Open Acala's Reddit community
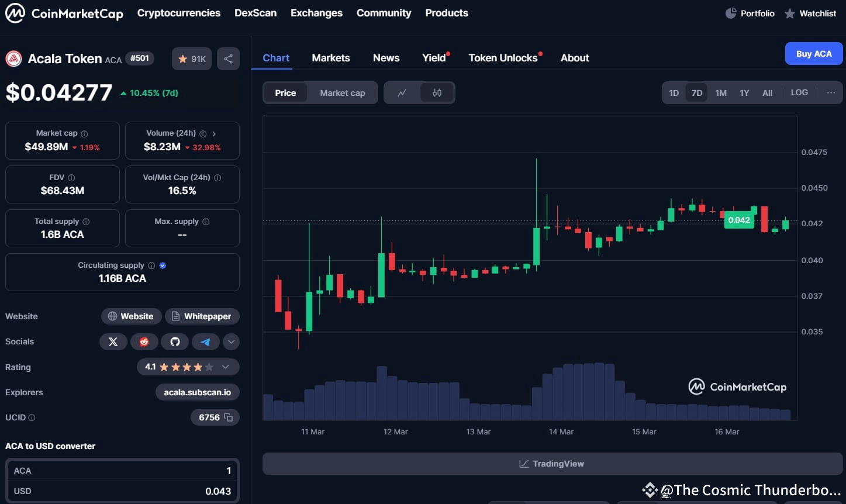Viewport: 846px width, 504px height. click(144, 341)
